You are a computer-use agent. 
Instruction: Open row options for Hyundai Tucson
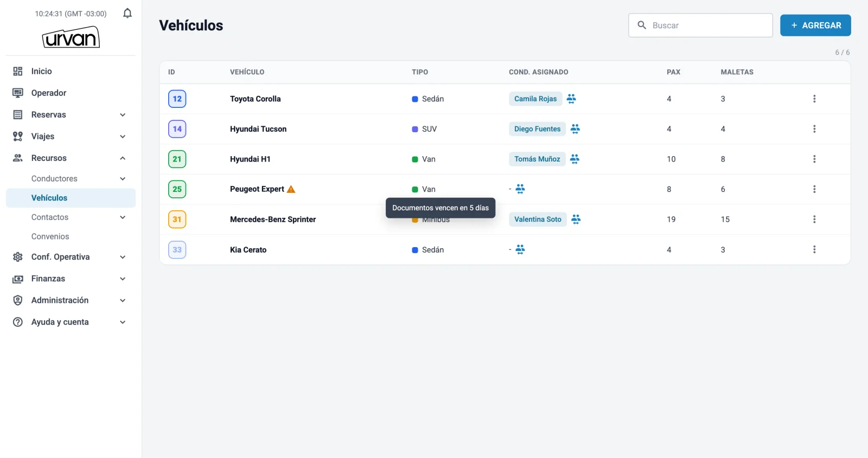[x=814, y=129]
